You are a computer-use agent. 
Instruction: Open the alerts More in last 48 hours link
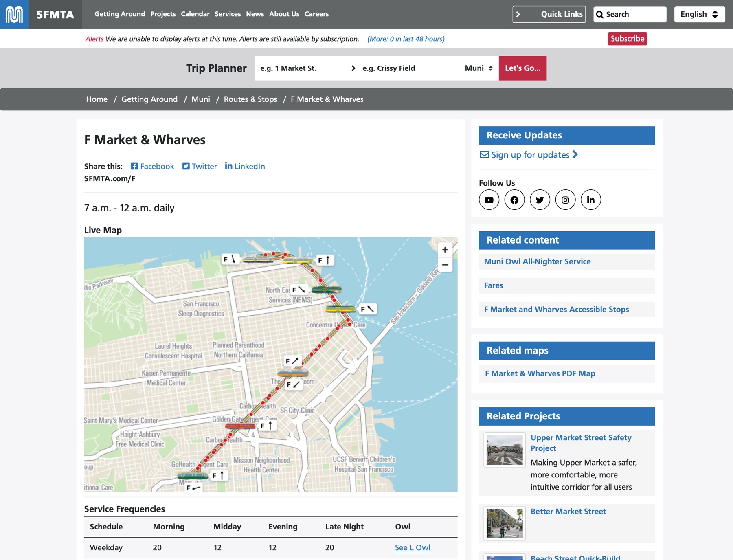[406, 39]
